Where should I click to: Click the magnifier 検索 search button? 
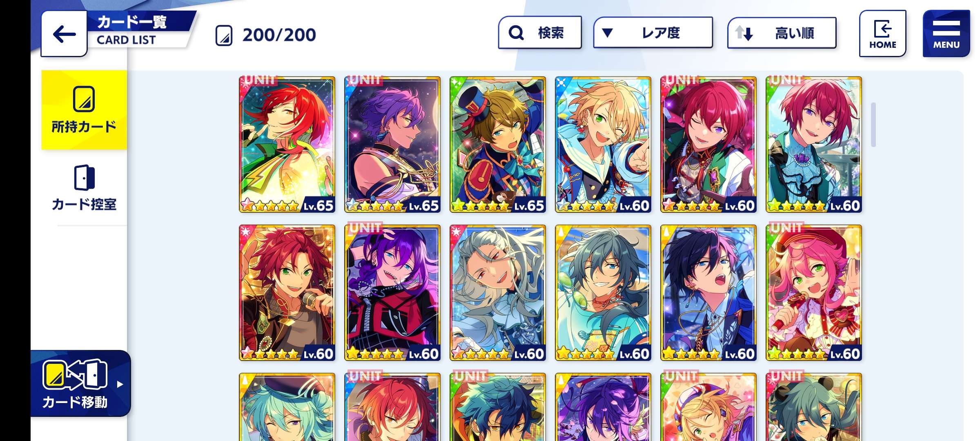(540, 33)
